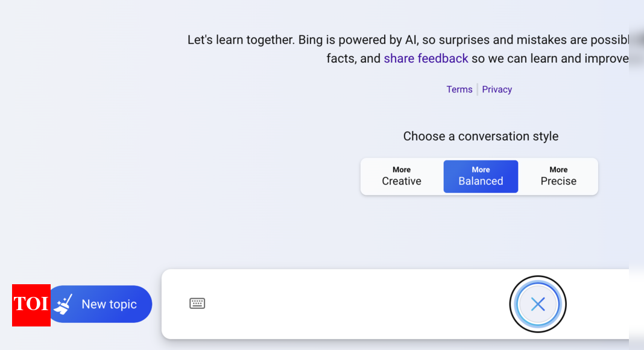The image size is (644, 350).
Task: Click the Times of India brand mark
Action: (x=31, y=305)
